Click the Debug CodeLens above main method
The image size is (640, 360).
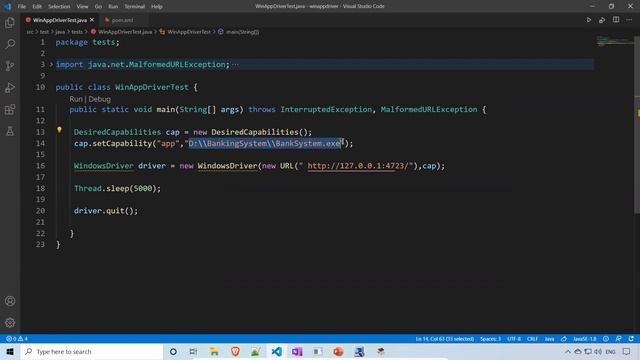pos(100,99)
